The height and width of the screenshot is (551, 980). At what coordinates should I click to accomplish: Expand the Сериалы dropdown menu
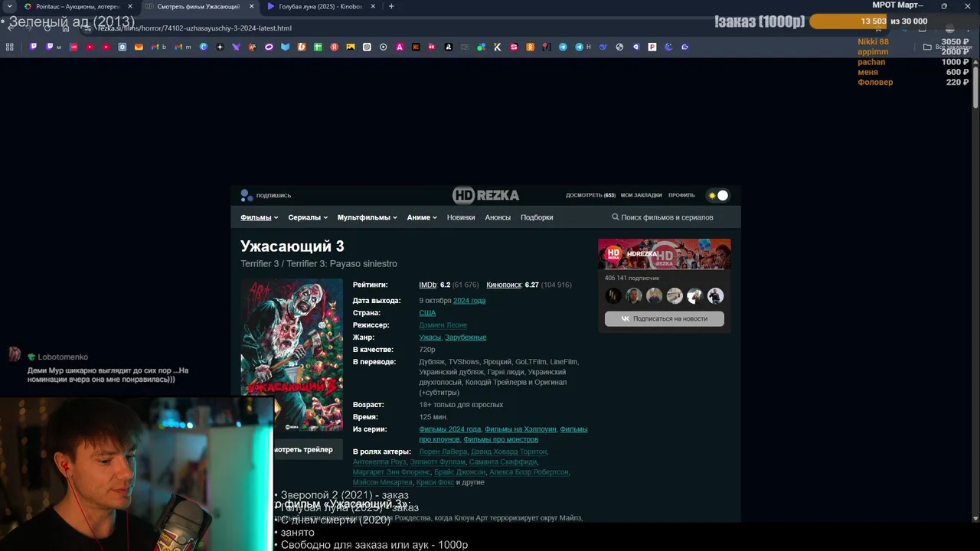point(308,217)
